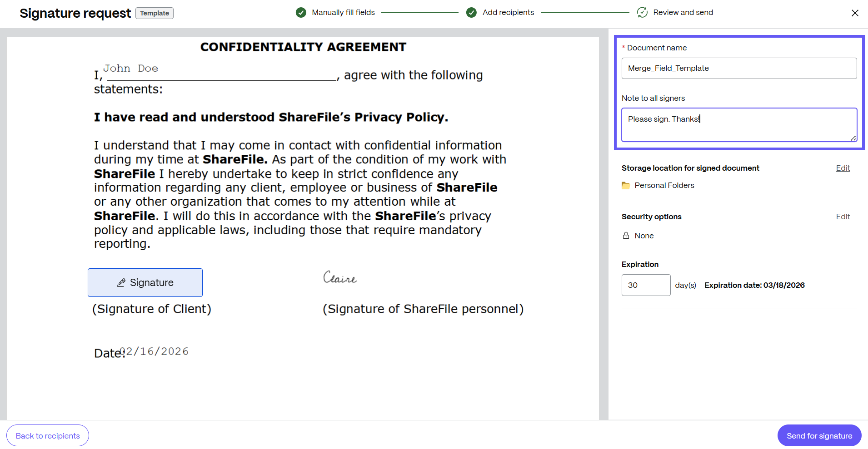Screen dimensions: 868x449
Task: Click the Claire handwritten signature
Action: 339,277
